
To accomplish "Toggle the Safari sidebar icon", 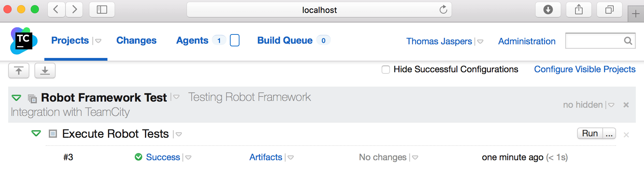I will tap(102, 10).
